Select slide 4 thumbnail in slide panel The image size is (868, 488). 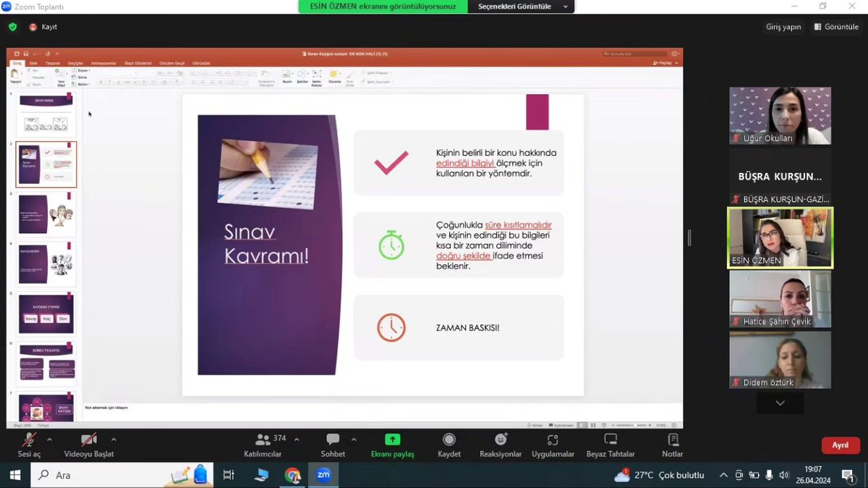click(x=46, y=264)
